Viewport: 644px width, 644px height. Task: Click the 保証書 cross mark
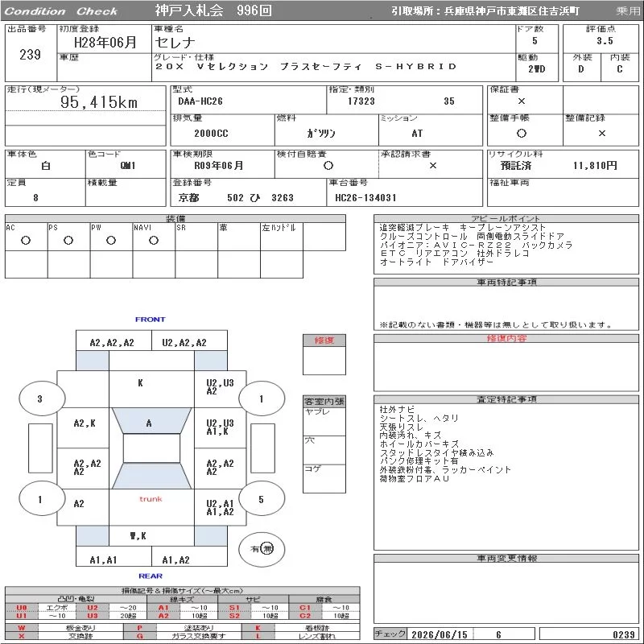click(x=521, y=101)
